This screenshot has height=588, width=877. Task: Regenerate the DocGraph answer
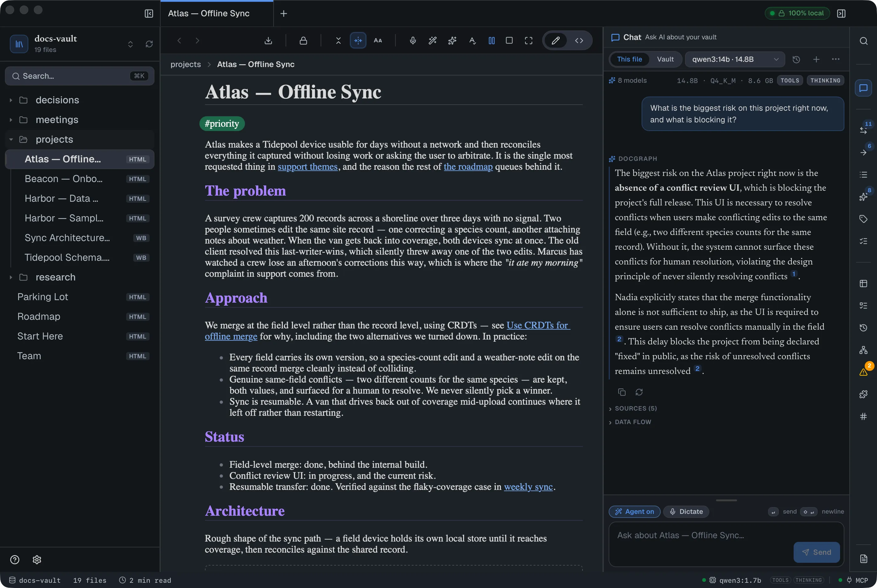click(x=639, y=392)
